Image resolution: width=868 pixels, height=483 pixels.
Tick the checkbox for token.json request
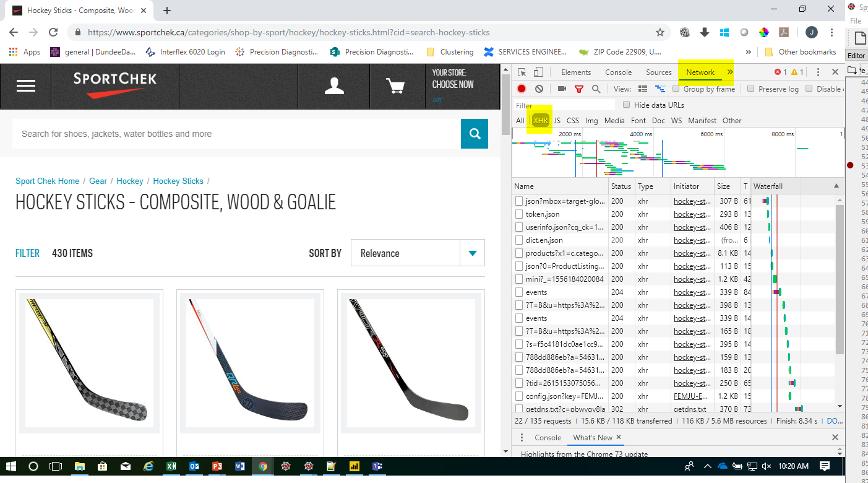pyautogui.click(x=520, y=214)
